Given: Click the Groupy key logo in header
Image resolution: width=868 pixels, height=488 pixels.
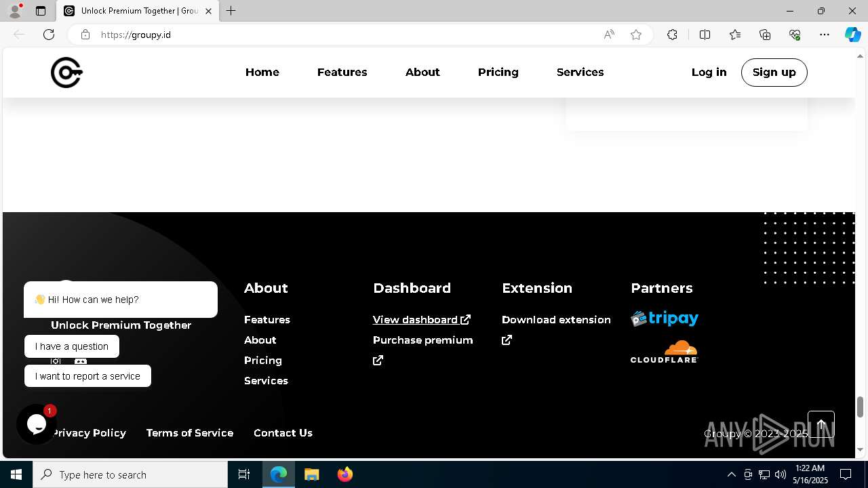Looking at the screenshot, I should pos(66,73).
